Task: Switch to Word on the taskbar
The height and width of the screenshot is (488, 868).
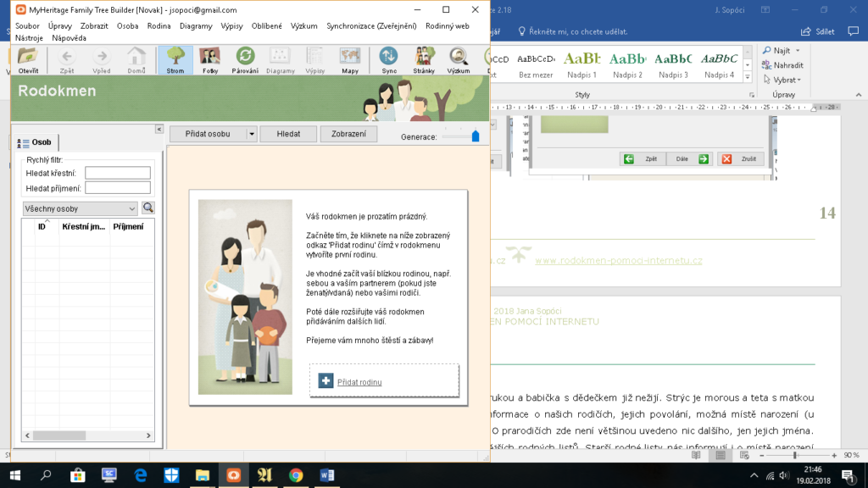Action: (327, 475)
